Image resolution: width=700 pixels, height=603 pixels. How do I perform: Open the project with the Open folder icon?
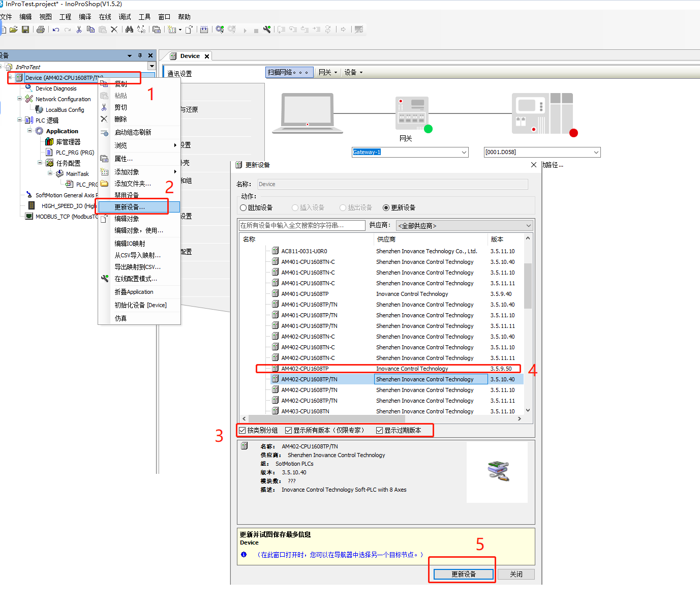click(13, 29)
